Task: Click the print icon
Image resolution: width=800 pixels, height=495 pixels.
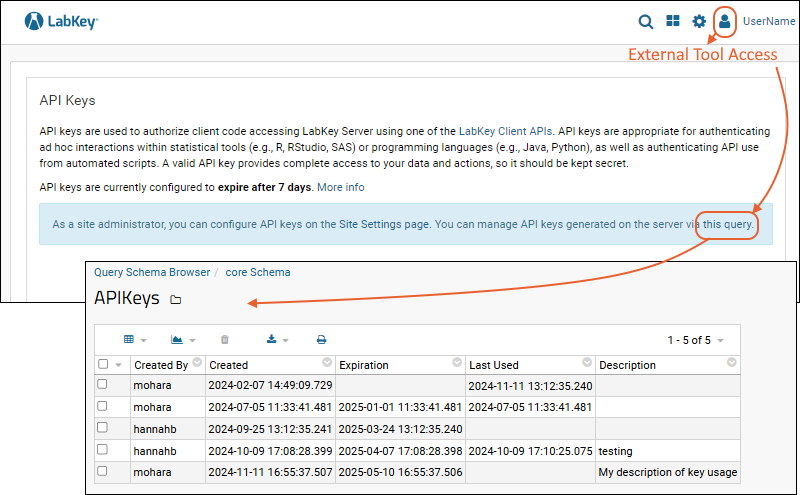Action: (x=321, y=339)
